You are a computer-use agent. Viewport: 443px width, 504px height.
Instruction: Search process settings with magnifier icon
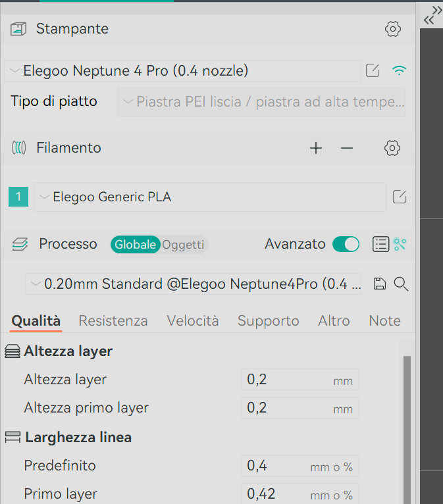[401, 284]
